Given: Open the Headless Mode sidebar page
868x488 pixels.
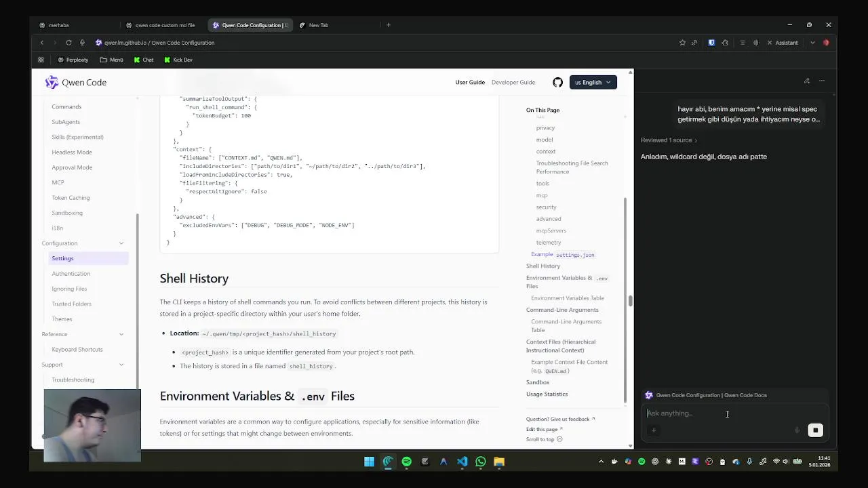Looking at the screenshot, I should tap(72, 152).
